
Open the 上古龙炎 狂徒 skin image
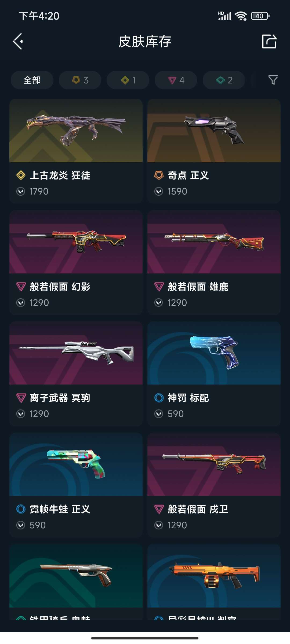76,130
